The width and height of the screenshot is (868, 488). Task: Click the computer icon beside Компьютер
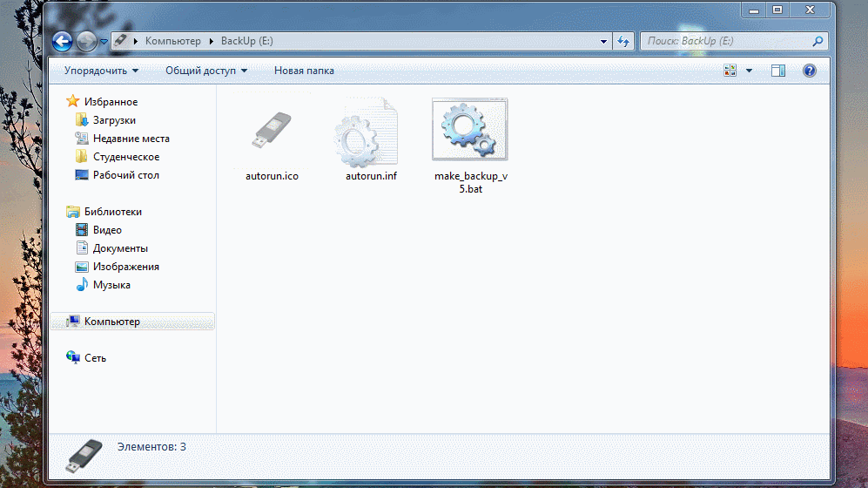pyautogui.click(x=72, y=321)
